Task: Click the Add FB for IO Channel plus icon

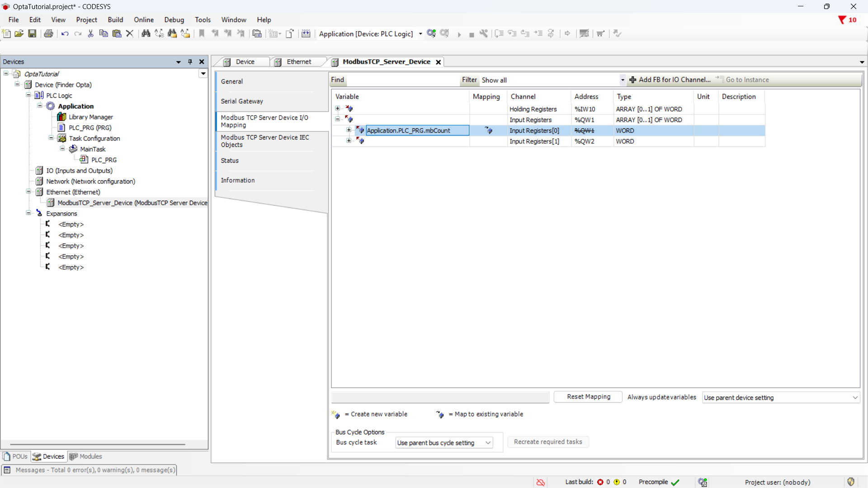Action: coord(633,80)
